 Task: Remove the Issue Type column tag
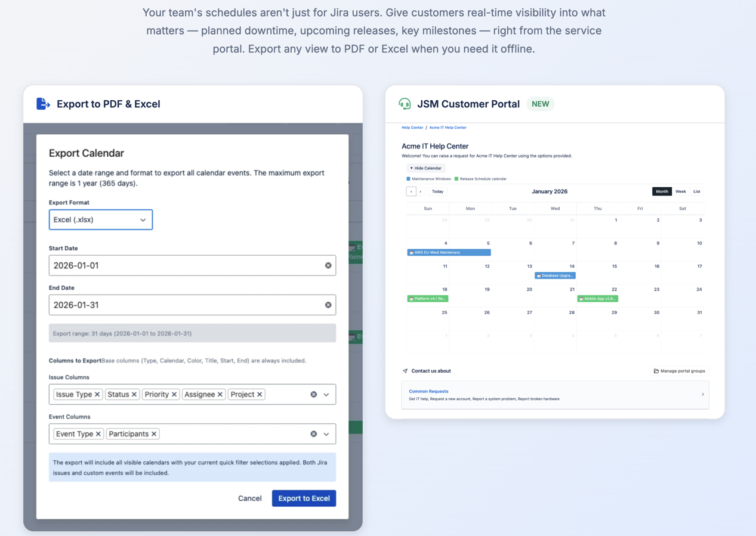coord(97,394)
